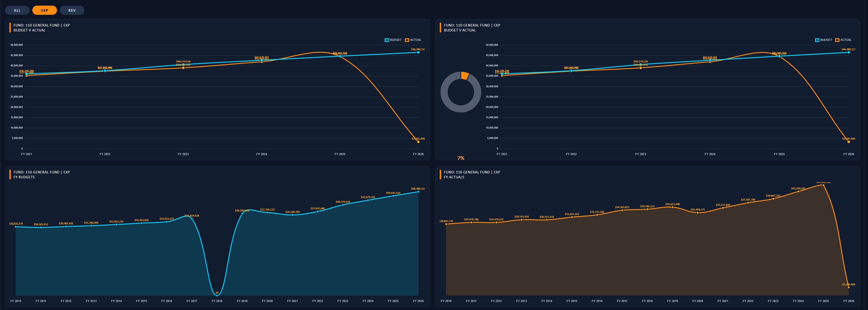Click the $34,363,015 actuals data point

pyautogui.click(x=622, y=210)
